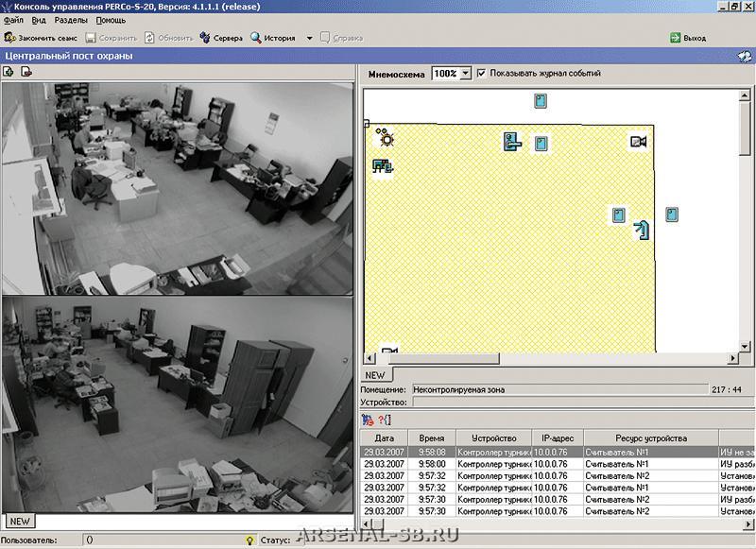Click the add camera icon above the video panel
The height and width of the screenshot is (549, 756).
(9, 72)
